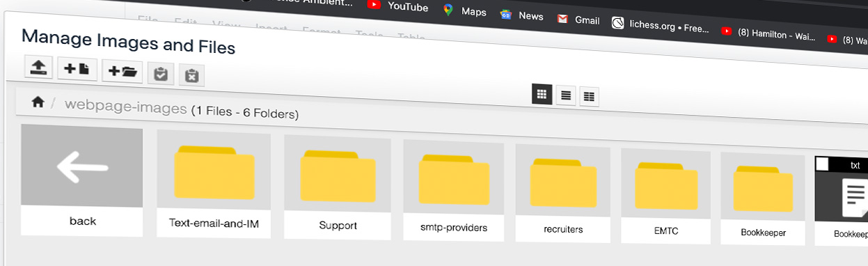Click the 'Text-email-and-IM' folder name
This screenshot has height=266, width=868.
click(x=214, y=224)
